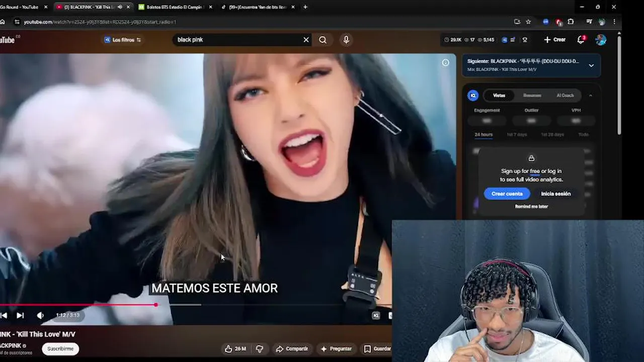Go to previous video
Viewport: 644px width, 362px height.
(x=4, y=315)
